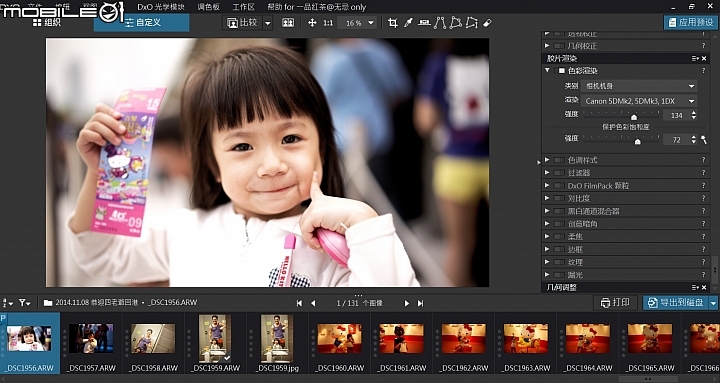Click the 比较 compare button
This screenshot has width=720, height=383.
242,23
